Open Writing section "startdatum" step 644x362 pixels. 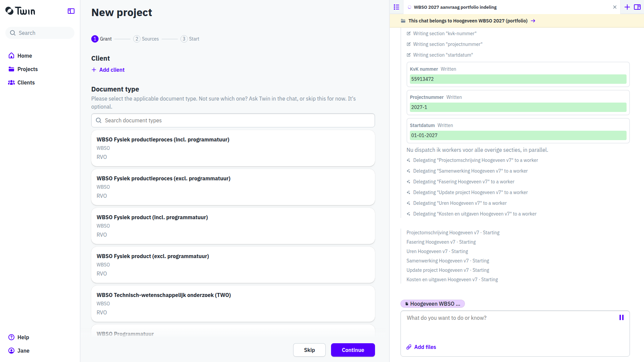[x=440, y=55]
